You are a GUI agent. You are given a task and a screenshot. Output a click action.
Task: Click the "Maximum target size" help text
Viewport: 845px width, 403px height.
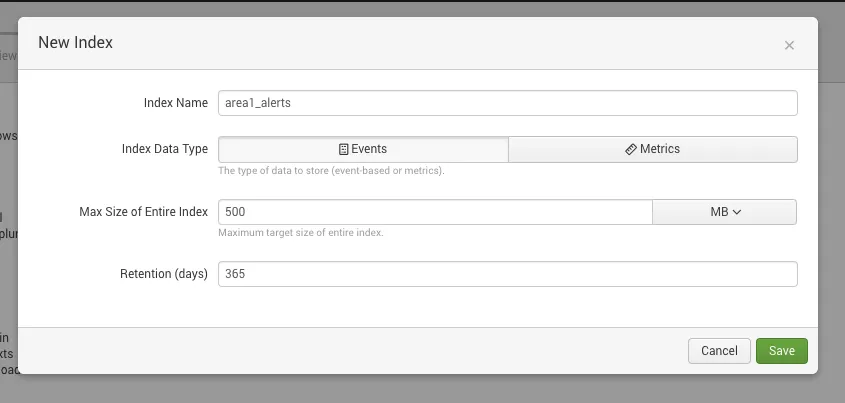(301, 233)
